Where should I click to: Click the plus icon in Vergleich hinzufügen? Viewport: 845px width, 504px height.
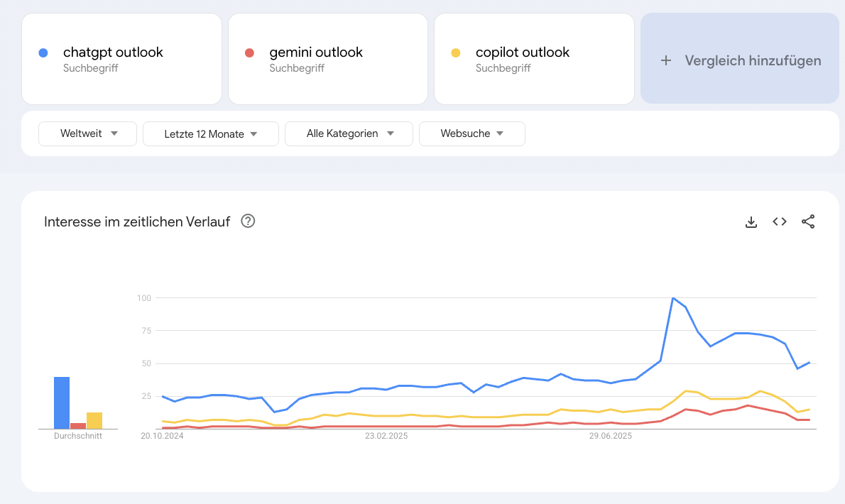[x=666, y=60]
